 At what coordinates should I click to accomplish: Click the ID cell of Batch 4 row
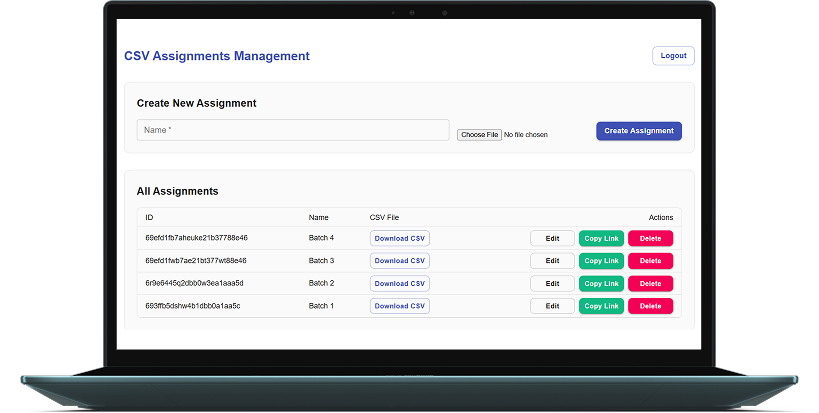tap(196, 238)
